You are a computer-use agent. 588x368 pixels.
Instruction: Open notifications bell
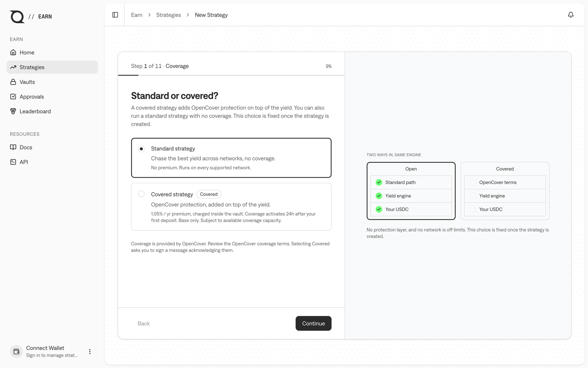[x=570, y=15]
